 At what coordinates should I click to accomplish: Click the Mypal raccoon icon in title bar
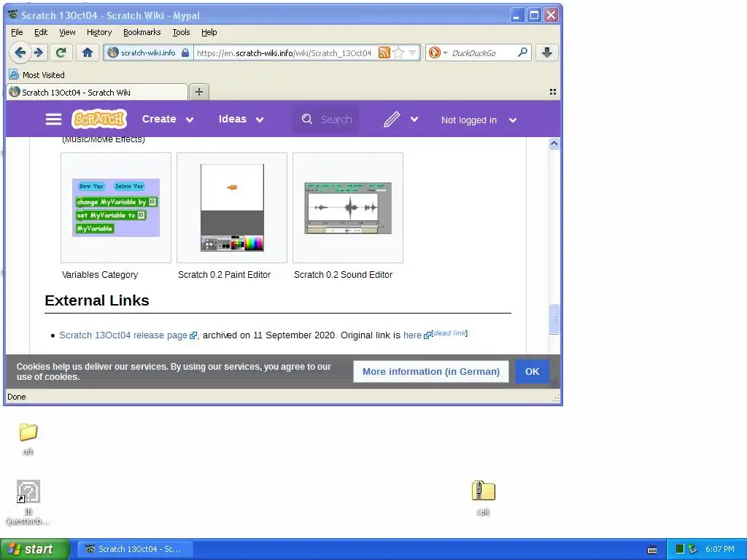click(13, 15)
